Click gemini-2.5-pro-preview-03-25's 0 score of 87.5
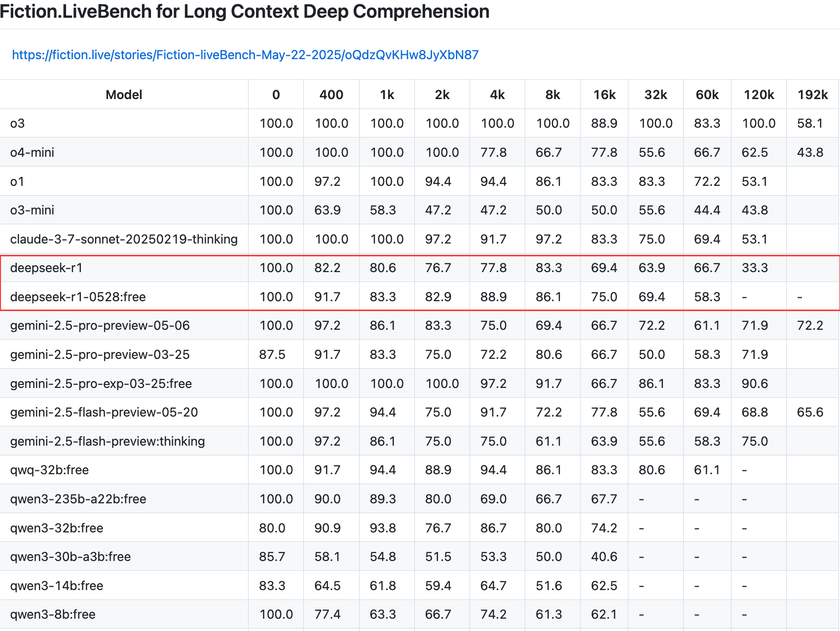840x631 pixels. tap(272, 354)
